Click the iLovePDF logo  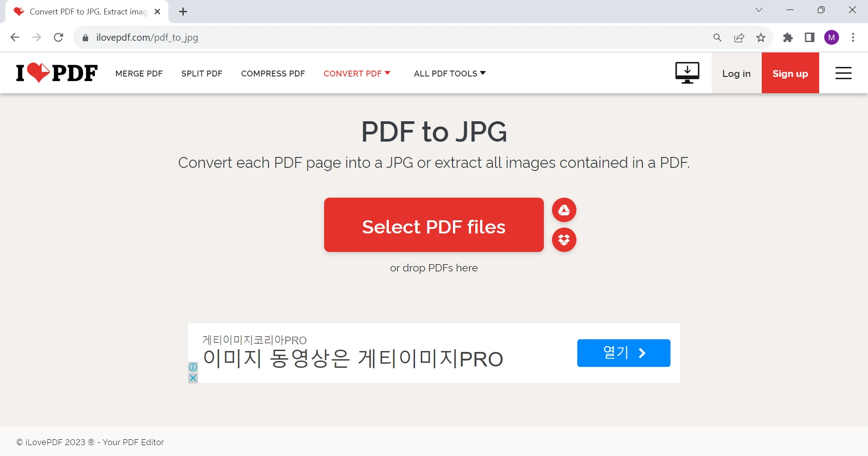(57, 73)
